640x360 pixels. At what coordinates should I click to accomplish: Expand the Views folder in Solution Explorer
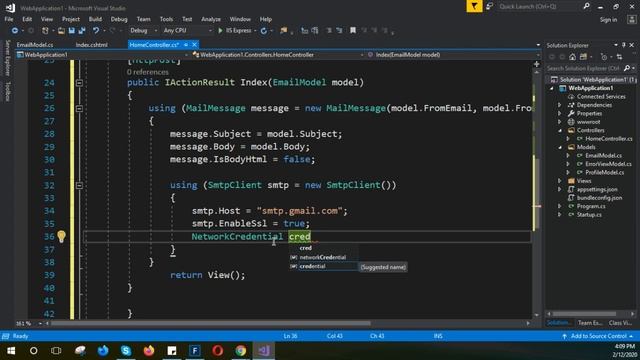click(x=560, y=181)
